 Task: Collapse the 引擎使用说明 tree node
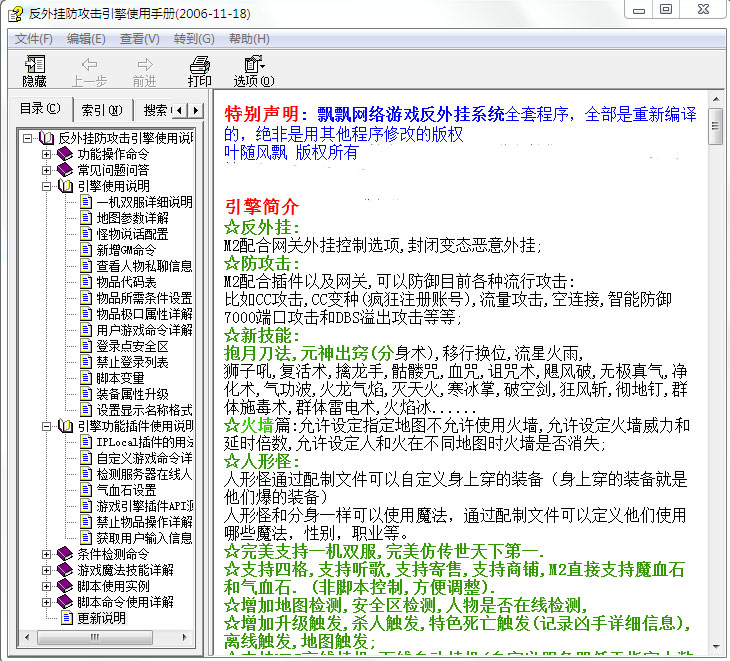coord(46,186)
